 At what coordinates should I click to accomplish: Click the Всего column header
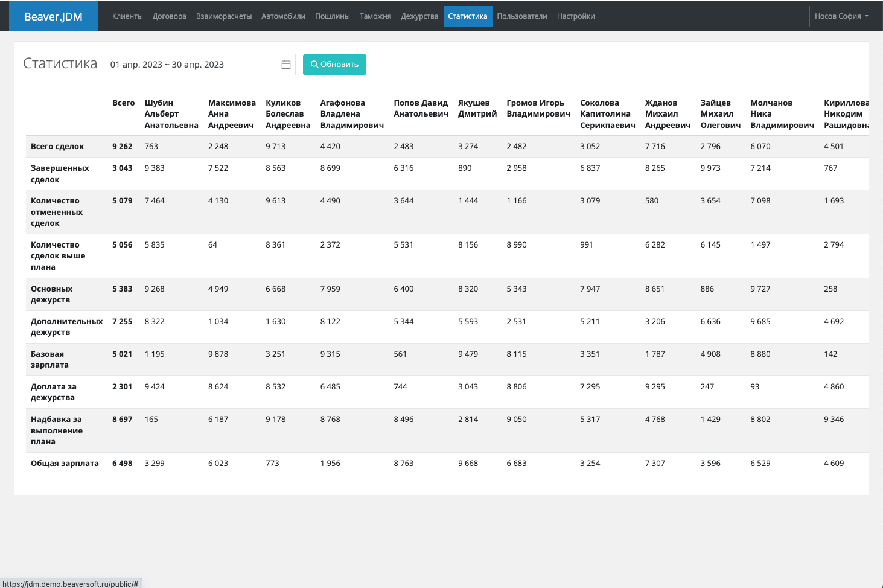click(x=123, y=103)
